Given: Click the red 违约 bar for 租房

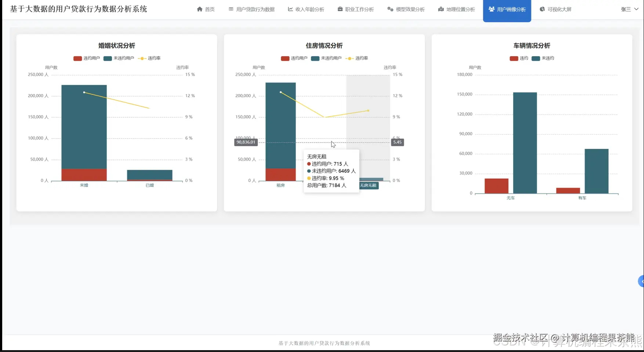Looking at the screenshot, I should [281, 175].
